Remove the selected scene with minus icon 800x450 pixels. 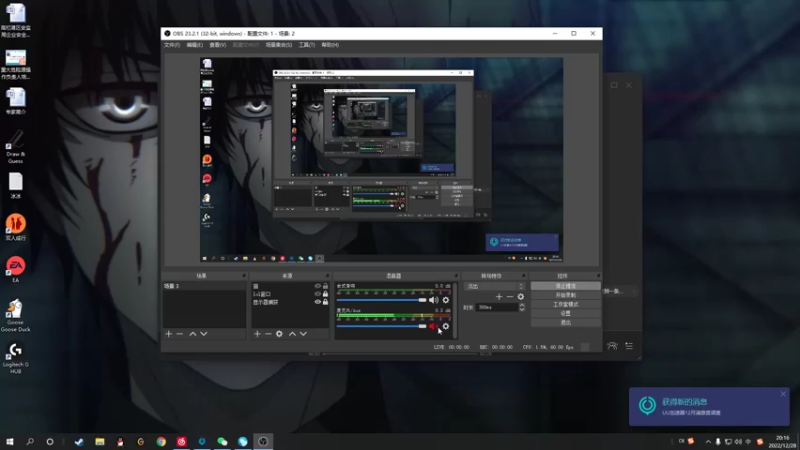click(x=180, y=334)
